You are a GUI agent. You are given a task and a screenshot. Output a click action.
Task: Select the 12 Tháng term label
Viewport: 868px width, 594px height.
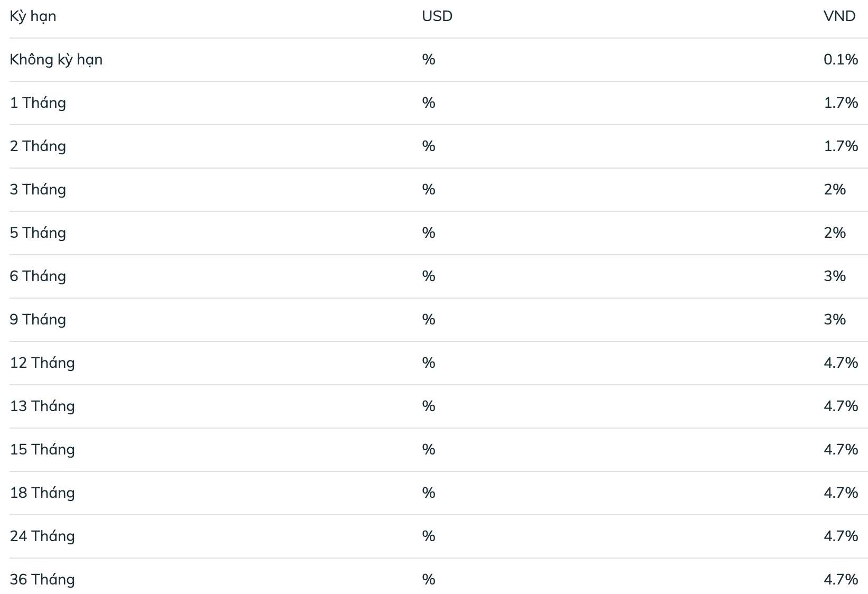[x=42, y=363]
